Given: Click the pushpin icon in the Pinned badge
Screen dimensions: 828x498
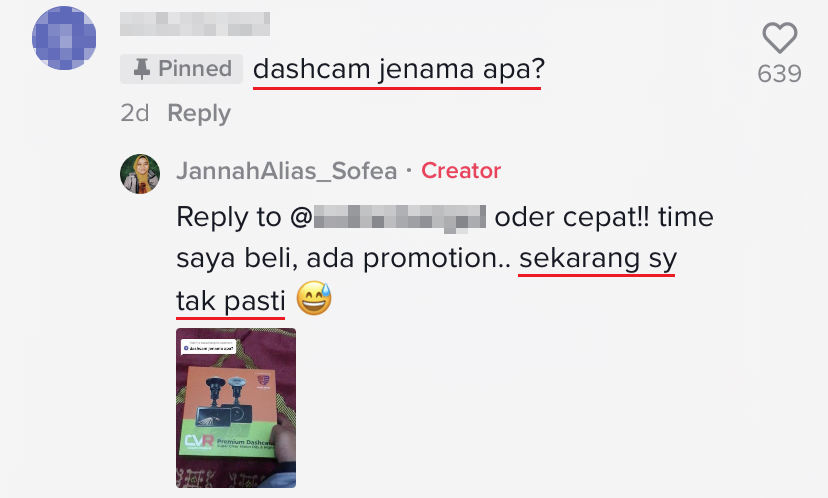Looking at the screenshot, I should point(141,69).
